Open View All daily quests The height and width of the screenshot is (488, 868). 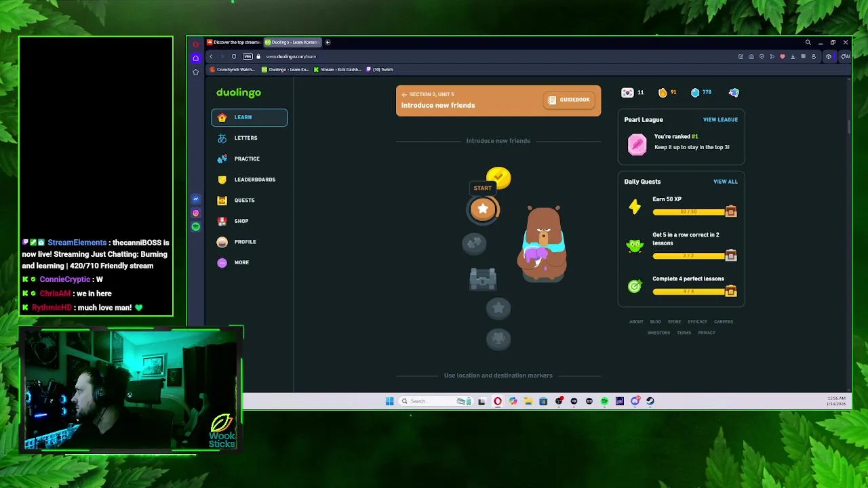[725, 182]
